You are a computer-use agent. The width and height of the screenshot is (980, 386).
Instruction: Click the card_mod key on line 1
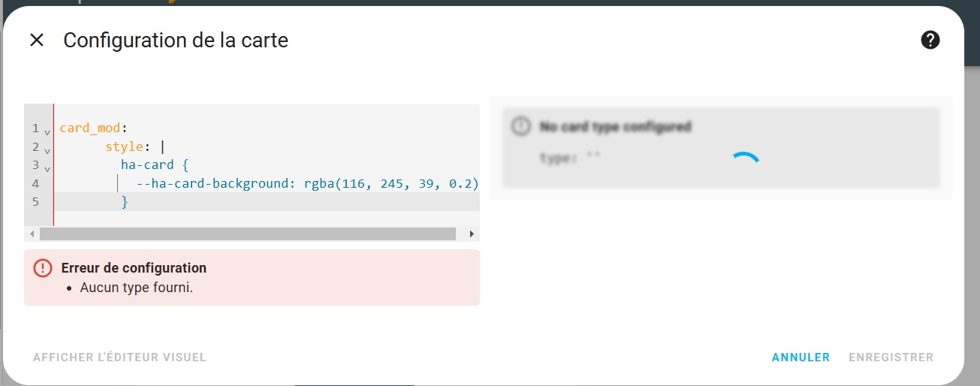click(90, 128)
